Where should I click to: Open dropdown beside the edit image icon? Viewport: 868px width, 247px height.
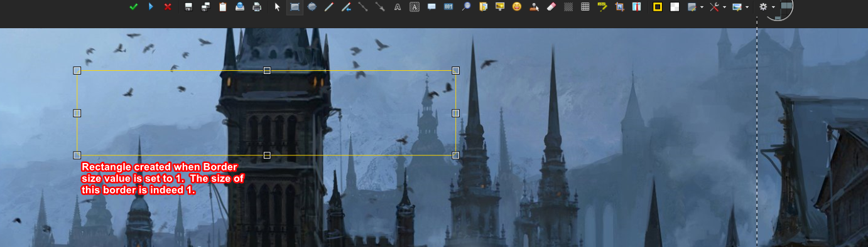(702, 8)
